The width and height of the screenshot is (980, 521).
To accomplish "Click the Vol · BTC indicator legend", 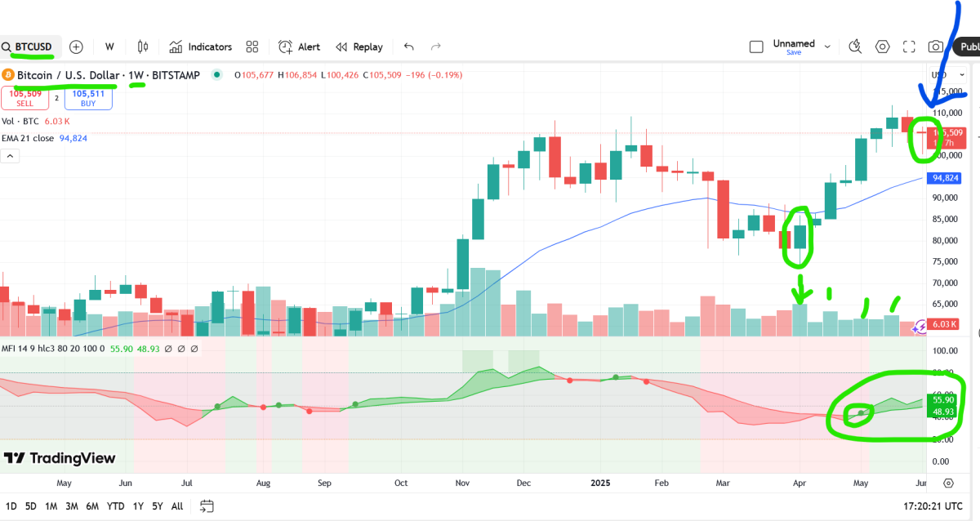I will click(20, 121).
